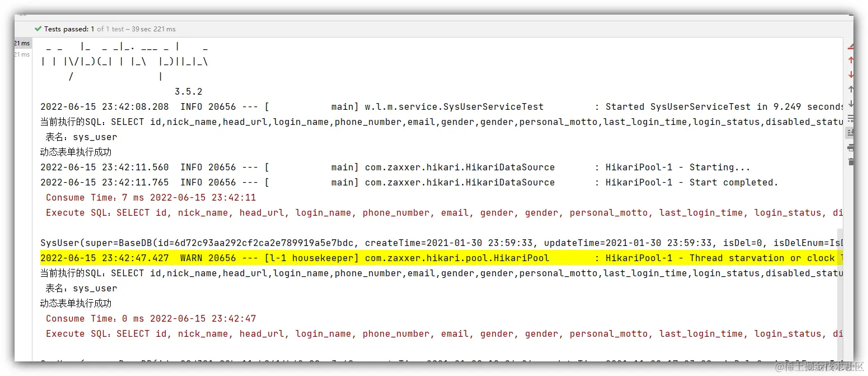Screen dimensions: 868x376
Task: Click the 'HikariPool-1 - Starting...' log line
Action: (x=395, y=167)
